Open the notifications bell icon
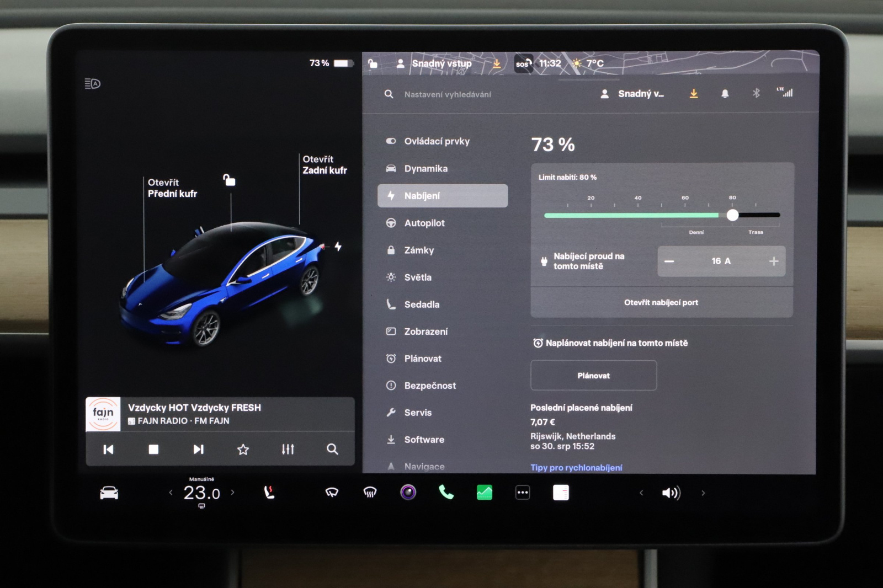This screenshot has width=883, height=588. [x=725, y=94]
